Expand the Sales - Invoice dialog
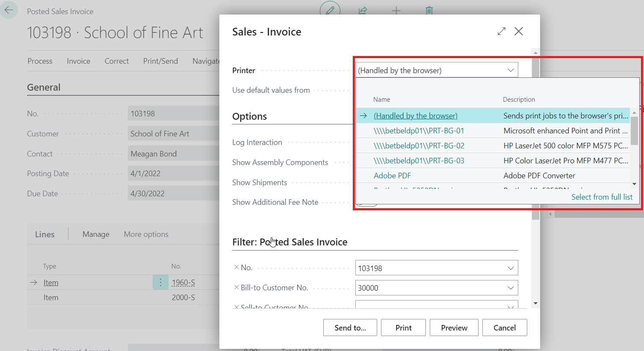This screenshot has height=351, width=644. pyautogui.click(x=502, y=31)
